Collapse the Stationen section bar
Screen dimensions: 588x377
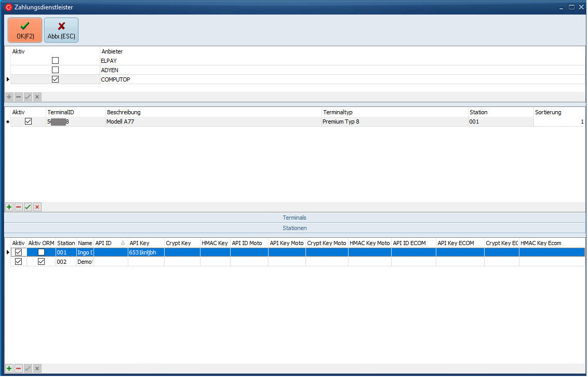[x=294, y=228]
